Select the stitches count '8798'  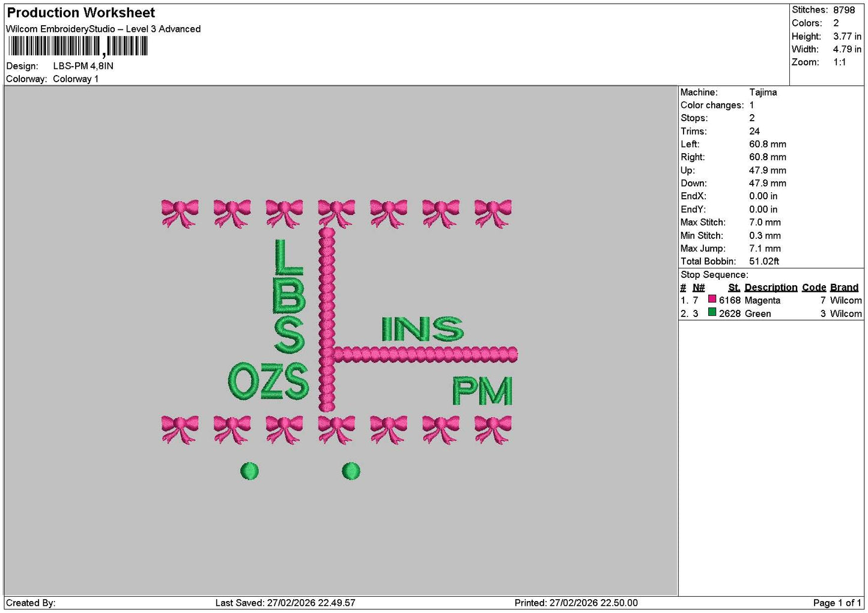coord(844,10)
